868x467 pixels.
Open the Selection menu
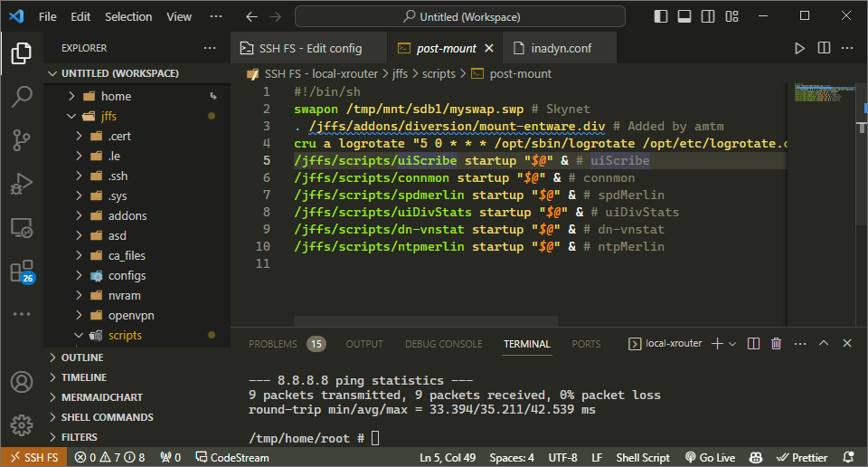[128, 16]
